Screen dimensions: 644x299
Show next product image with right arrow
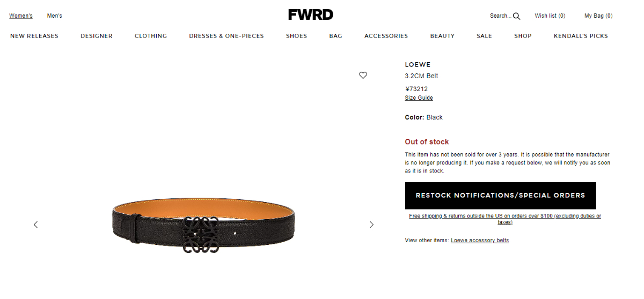pyautogui.click(x=371, y=225)
